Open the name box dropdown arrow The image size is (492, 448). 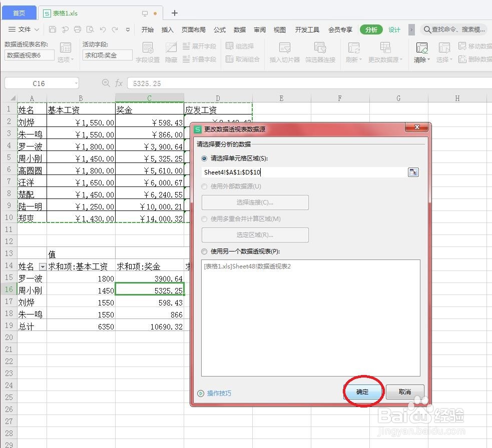pos(76,83)
